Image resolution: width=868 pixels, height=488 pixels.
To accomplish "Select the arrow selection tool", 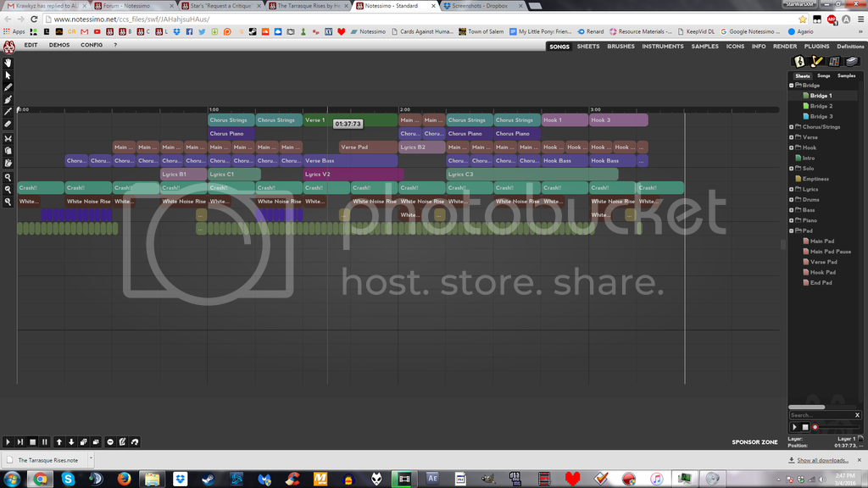I will click(x=8, y=75).
